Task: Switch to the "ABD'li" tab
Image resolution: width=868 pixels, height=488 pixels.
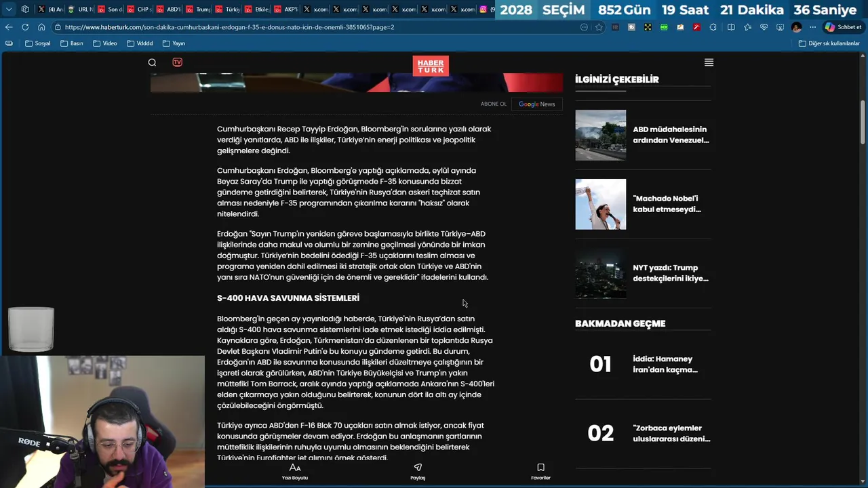Action: click(x=169, y=9)
